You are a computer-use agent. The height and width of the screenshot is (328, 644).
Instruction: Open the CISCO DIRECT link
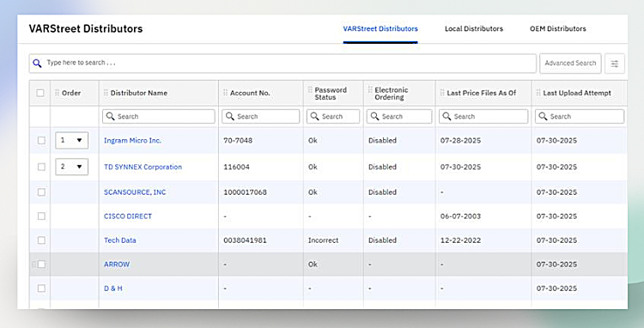pyautogui.click(x=128, y=216)
